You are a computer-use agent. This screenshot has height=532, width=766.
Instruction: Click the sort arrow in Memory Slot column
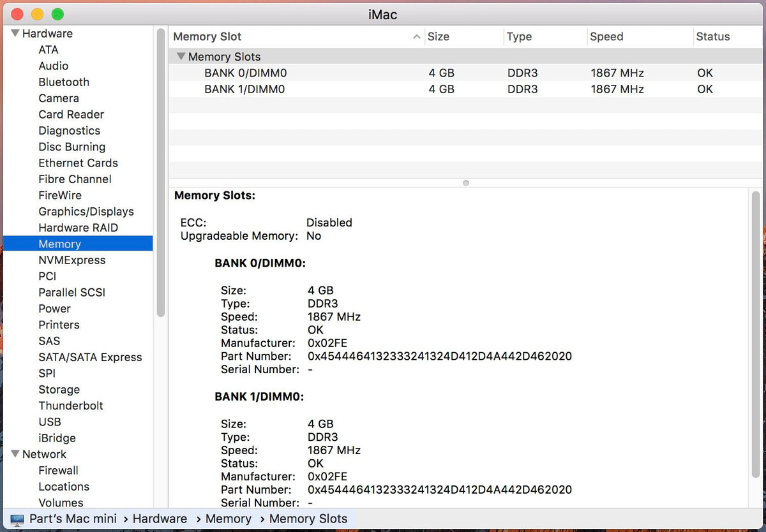417,37
